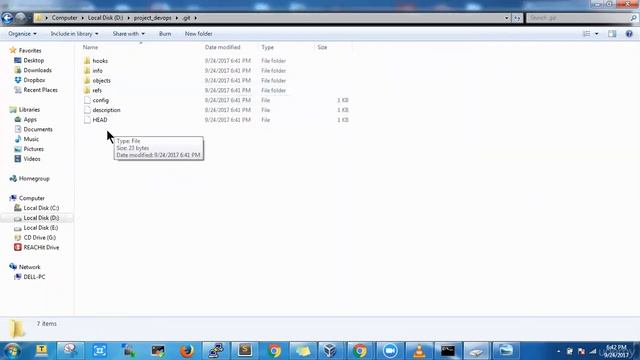Change the view using the view icon
Image resolution: width=640 pixels, height=360 pixels.
(587, 34)
